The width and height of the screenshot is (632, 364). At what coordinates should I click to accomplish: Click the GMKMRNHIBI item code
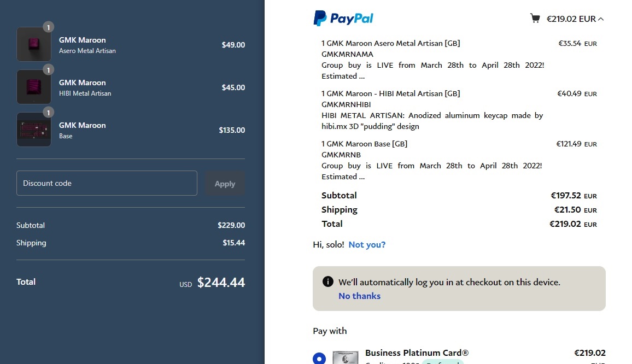[346, 104]
